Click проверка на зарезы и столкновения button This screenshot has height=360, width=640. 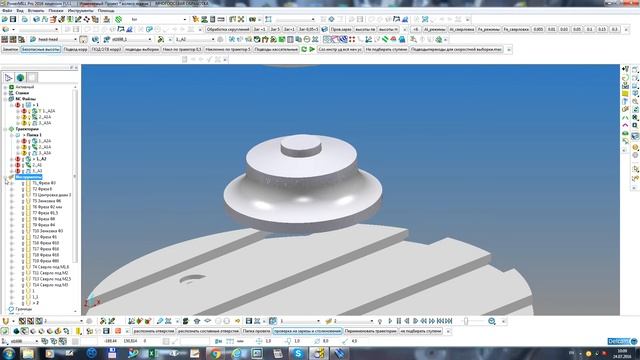tap(307, 331)
